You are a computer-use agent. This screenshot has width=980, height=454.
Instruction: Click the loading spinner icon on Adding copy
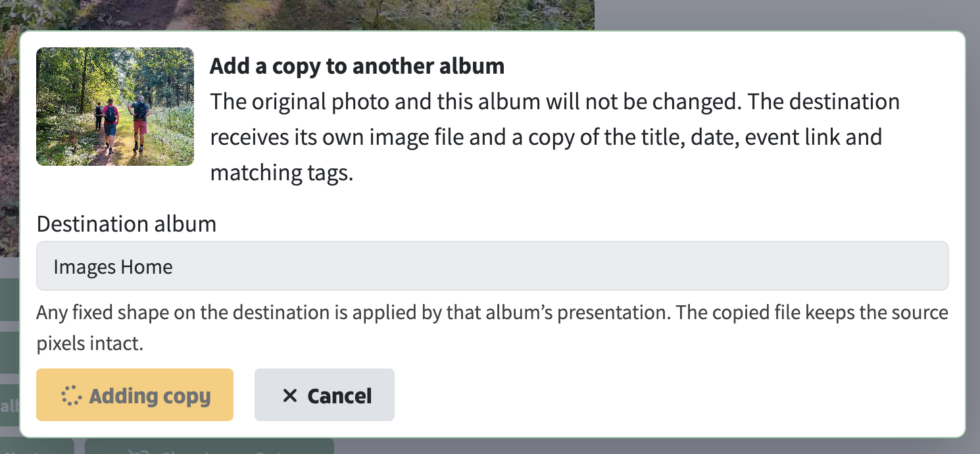click(x=71, y=395)
